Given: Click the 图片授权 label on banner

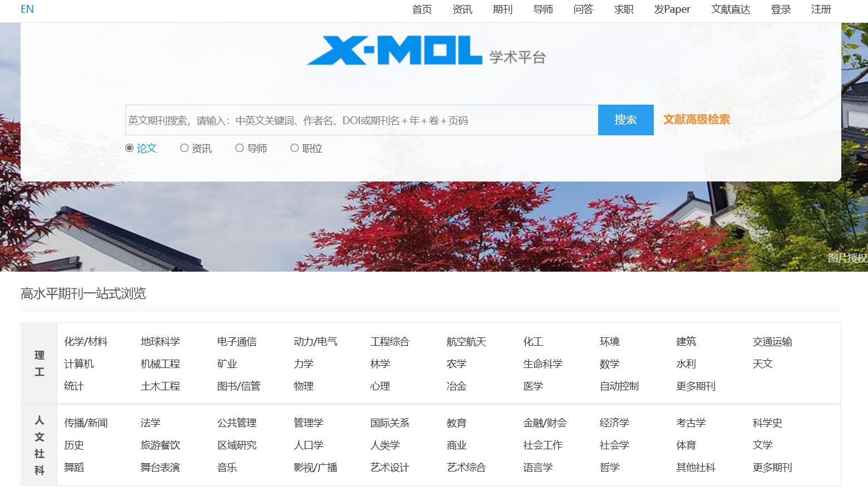Looking at the screenshot, I should coord(847,258).
